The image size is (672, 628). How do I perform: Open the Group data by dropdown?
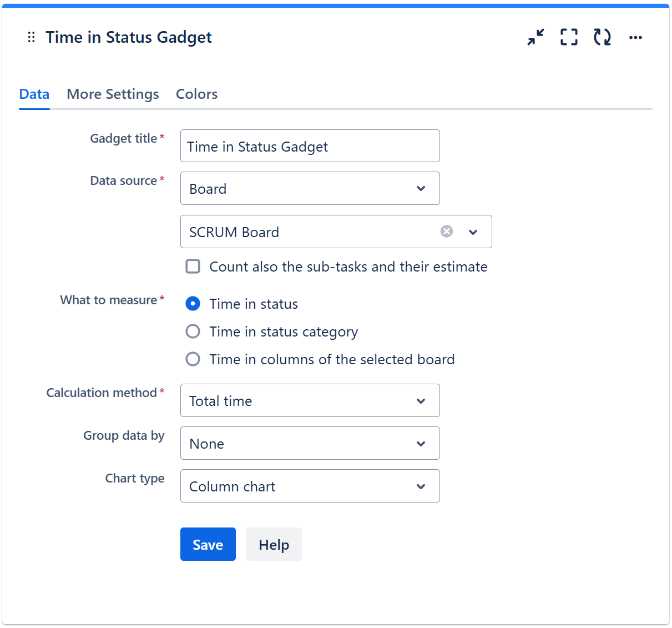310,443
